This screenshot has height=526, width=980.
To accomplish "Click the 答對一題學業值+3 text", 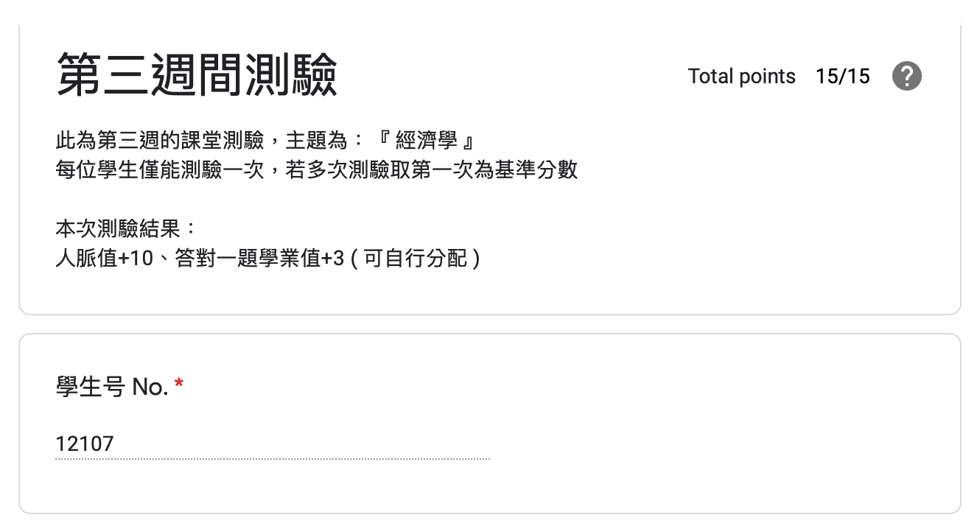I will pos(259,259).
